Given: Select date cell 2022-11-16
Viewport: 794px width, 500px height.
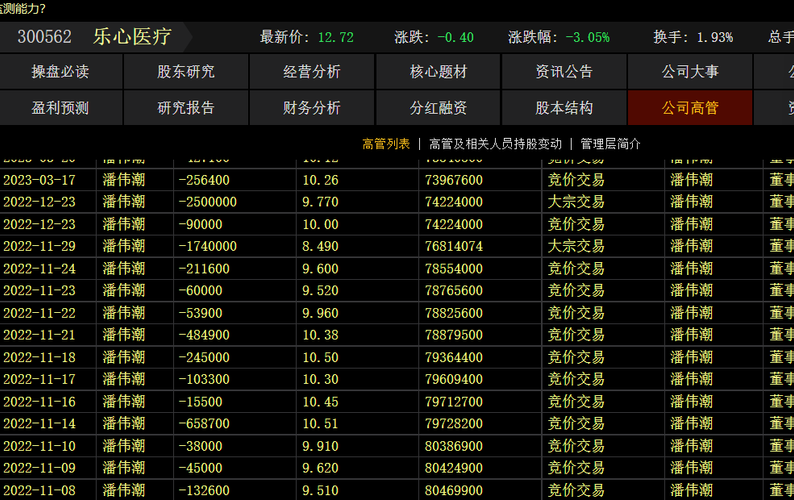Looking at the screenshot, I should 39,402.
